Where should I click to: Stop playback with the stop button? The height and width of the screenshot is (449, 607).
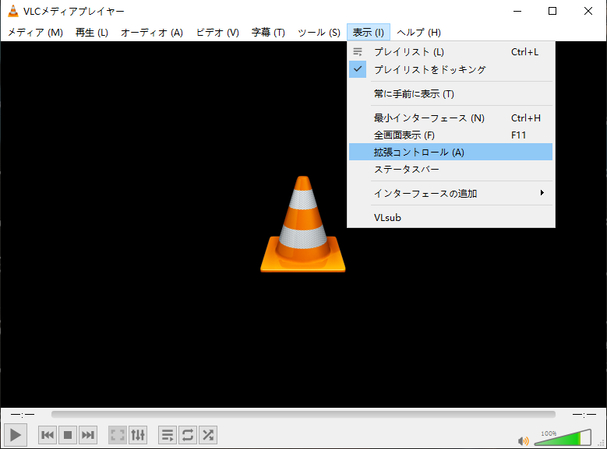click(x=68, y=435)
